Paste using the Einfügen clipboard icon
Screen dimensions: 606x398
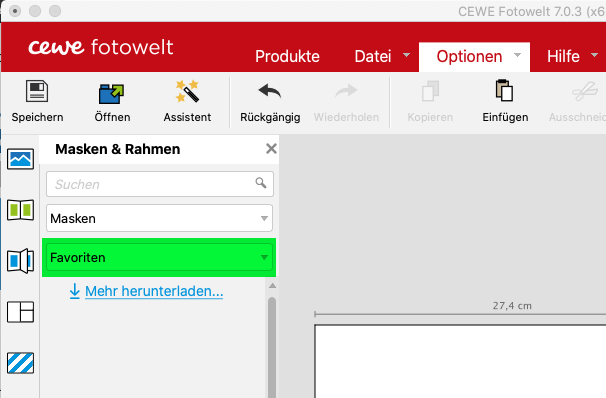click(x=504, y=90)
